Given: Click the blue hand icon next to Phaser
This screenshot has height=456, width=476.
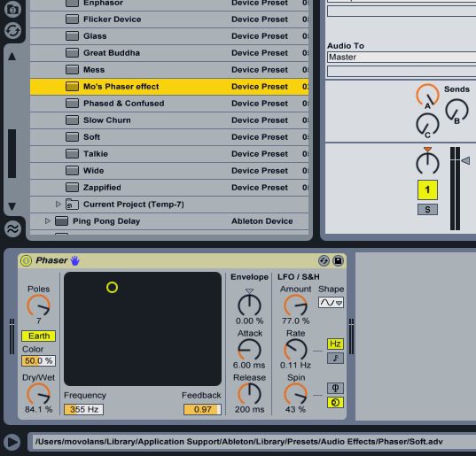Looking at the screenshot, I should [x=74, y=260].
